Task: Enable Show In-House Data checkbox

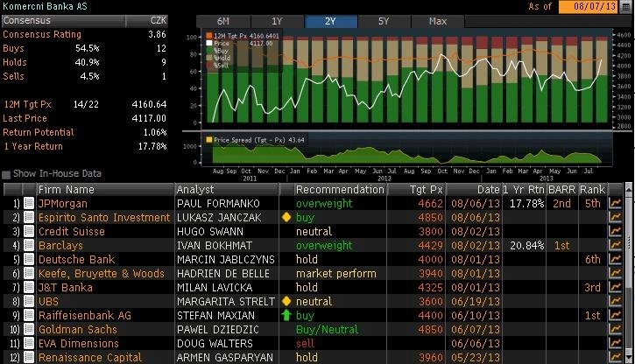Action: point(6,174)
